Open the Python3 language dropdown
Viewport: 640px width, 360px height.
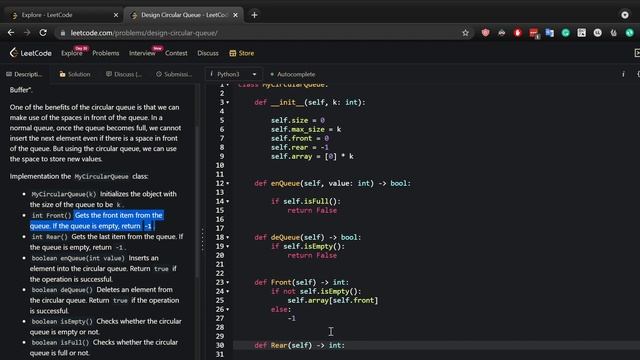pyautogui.click(x=233, y=74)
